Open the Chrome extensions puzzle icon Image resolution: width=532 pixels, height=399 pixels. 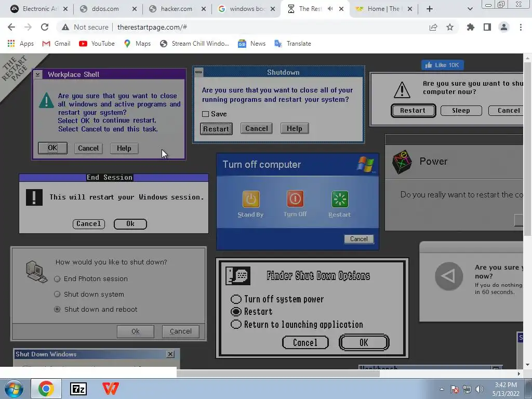[x=470, y=27]
